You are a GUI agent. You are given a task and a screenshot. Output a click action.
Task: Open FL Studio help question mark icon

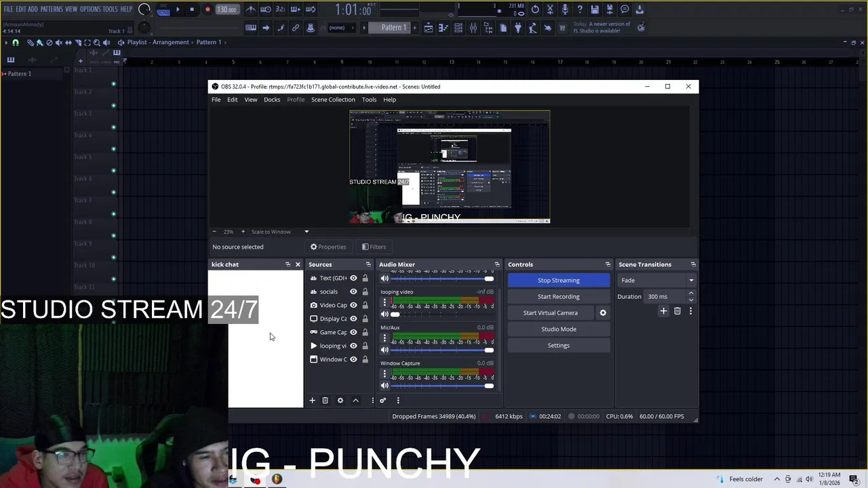[x=580, y=9]
